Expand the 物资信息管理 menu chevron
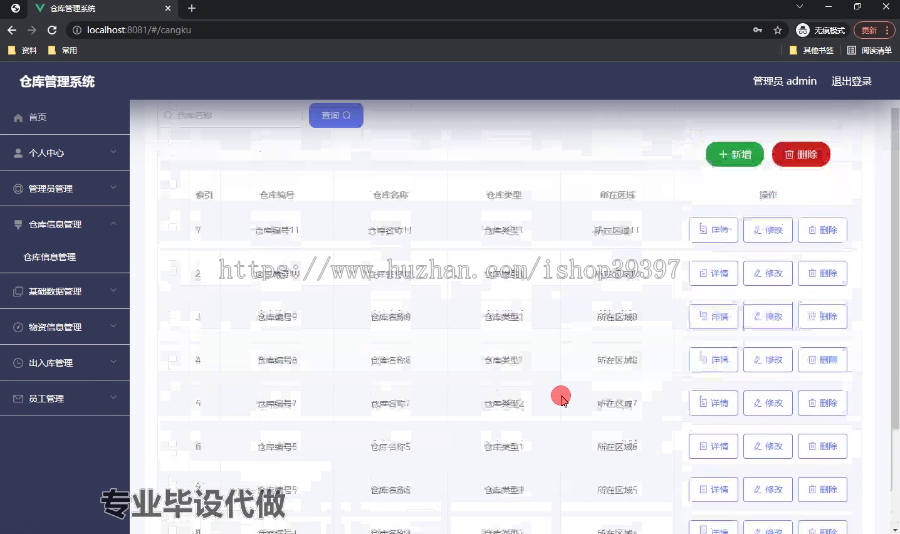This screenshot has width=900, height=534. coord(114,326)
